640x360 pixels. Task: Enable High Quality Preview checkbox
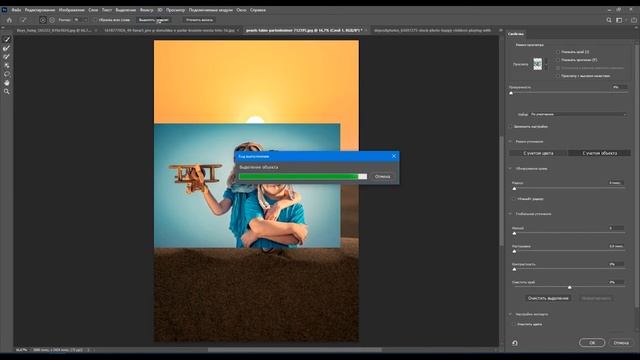558,76
